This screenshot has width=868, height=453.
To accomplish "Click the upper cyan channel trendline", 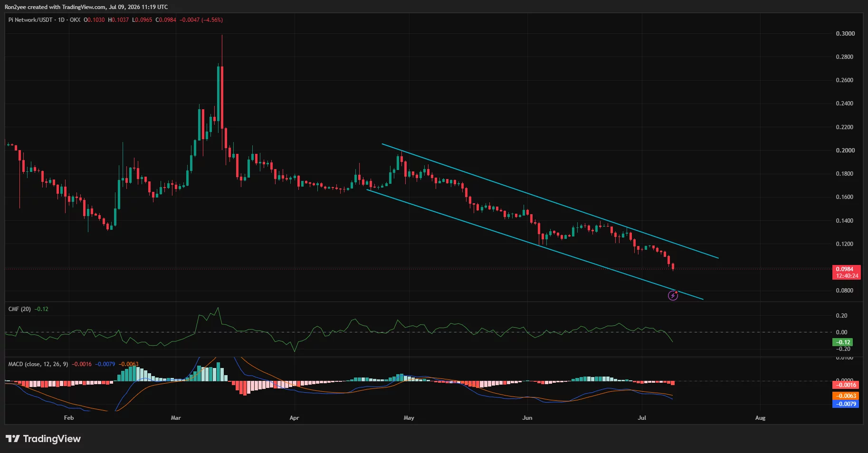I will [x=550, y=201].
